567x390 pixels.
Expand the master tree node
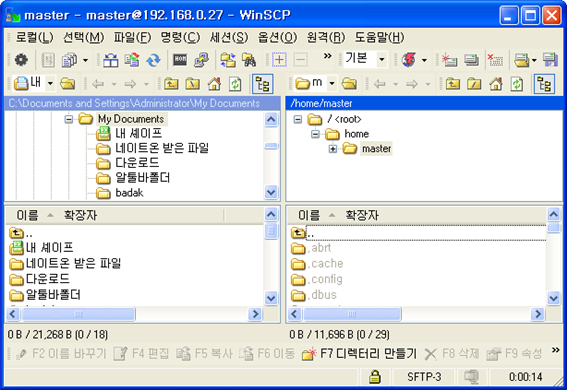point(333,149)
